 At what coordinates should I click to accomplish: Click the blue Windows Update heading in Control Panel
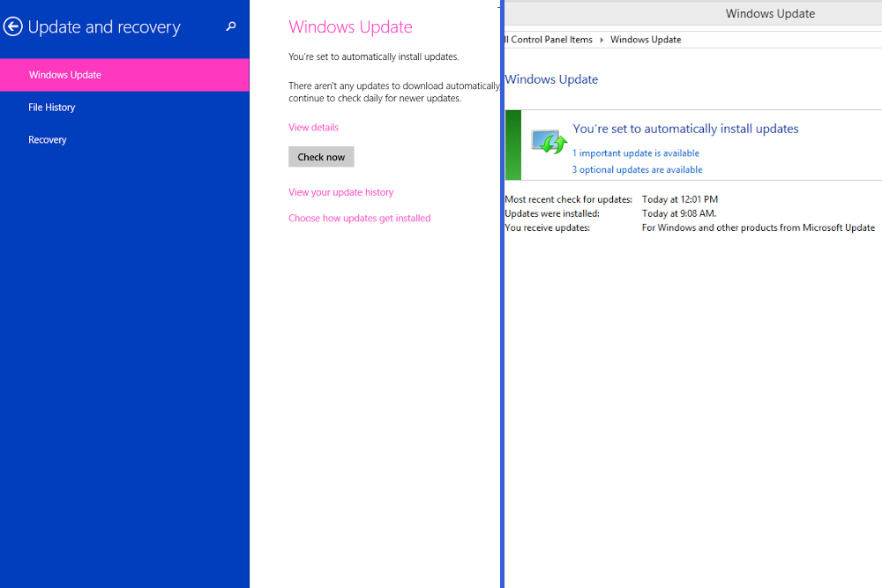(x=551, y=79)
